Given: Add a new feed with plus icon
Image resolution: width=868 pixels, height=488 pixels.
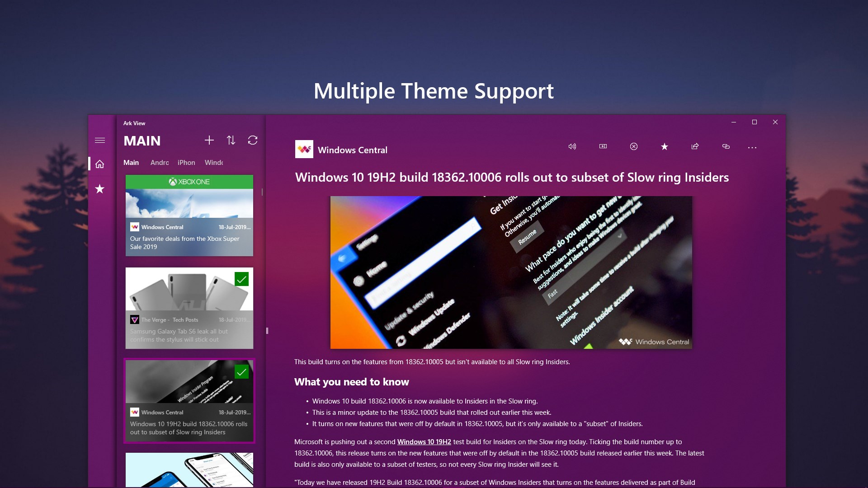Looking at the screenshot, I should click(209, 141).
